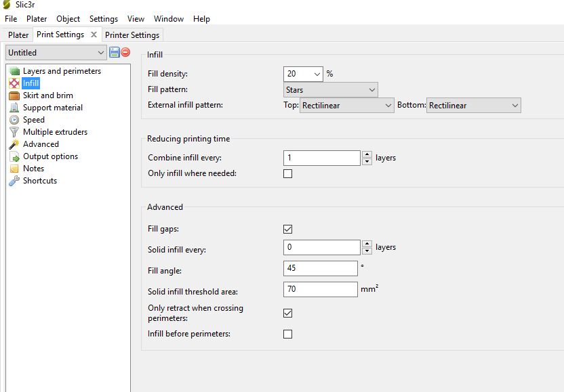Switch to the Printer Settings tab
The width and height of the screenshot is (564, 392).
[132, 35]
